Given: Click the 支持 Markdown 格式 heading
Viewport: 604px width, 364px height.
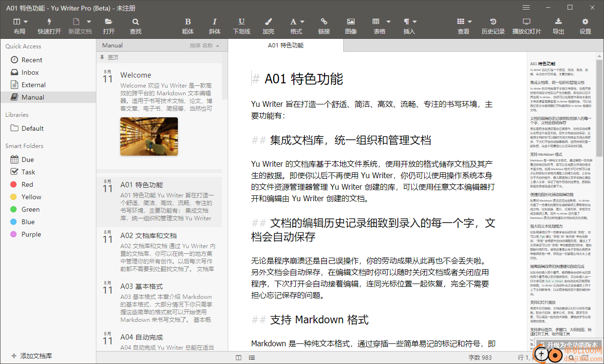Looking at the screenshot, I should coord(319,319).
